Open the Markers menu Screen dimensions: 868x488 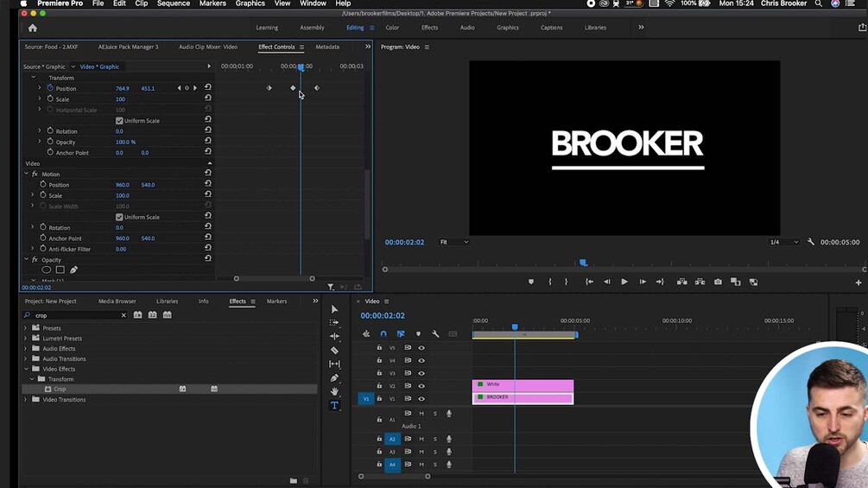[x=212, y=3]
